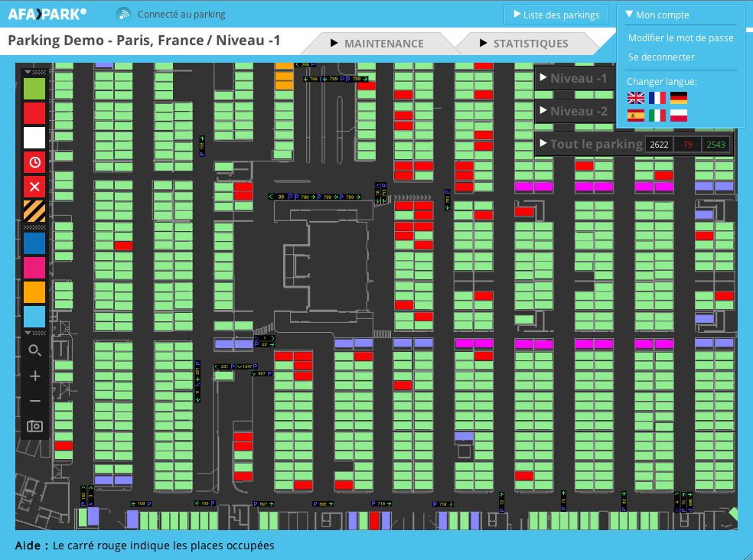Select the French flag language swatch
The height and width of the screenshot is (560, 753).
pos(657,97)
